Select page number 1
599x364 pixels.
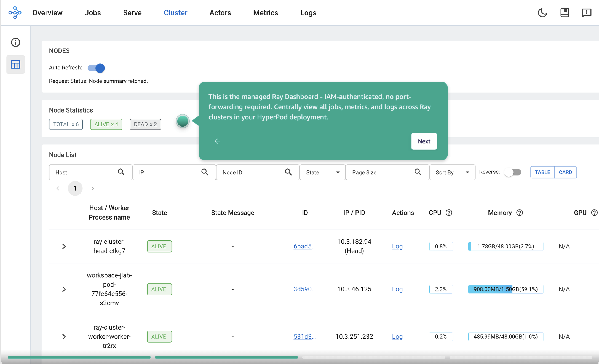pos(75,188)
